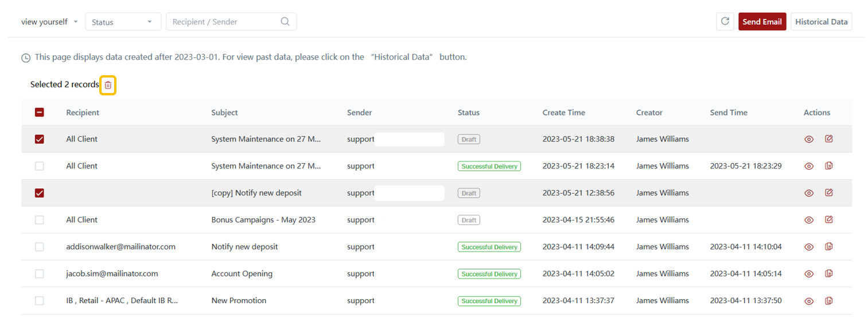The width and height of the screenshot is (868, 321).
Task: View the Account Opening email details
Action: coord(809,274)
